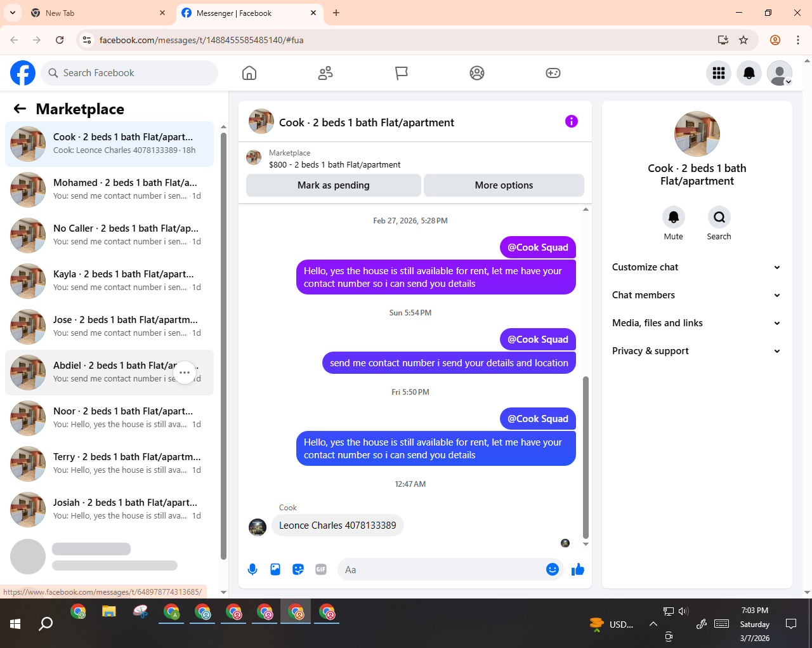
Task: Open the Facebook Home feed icon
Action: coord(249,73)
